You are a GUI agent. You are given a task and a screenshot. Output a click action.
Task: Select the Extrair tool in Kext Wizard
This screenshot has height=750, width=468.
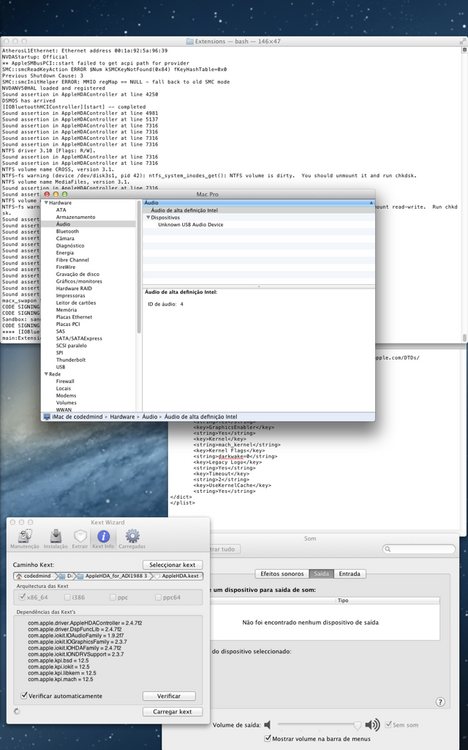(80, 539)
